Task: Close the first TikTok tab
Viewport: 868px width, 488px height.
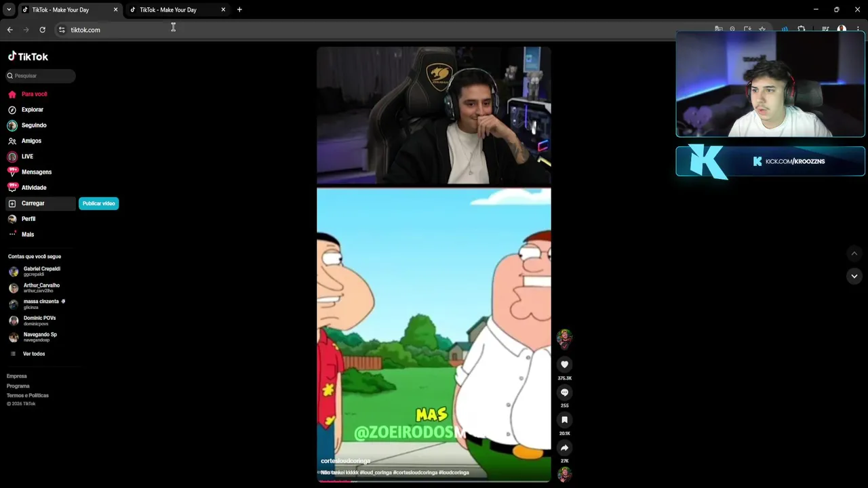Action: coord(115,9)
